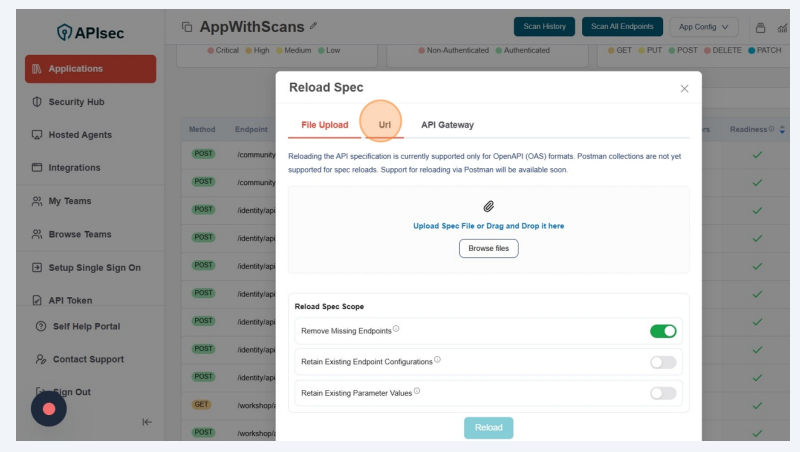Click the Scan History button
This screenshot has height=452, width=800.
(x=544, y=27)
